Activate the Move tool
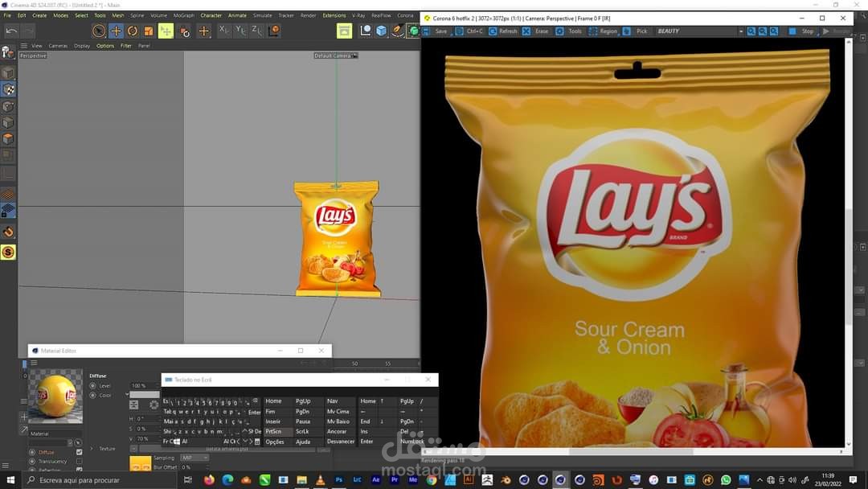Image resolution: width=868 pixels, height=489 pixels. [x=116, y=31]
